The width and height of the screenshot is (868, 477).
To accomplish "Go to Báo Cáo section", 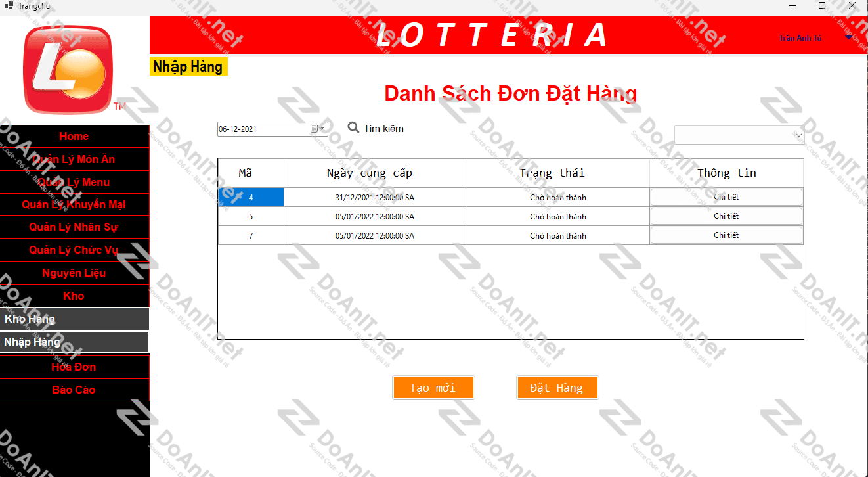I will pyautogui.click(x=74, y=390).
